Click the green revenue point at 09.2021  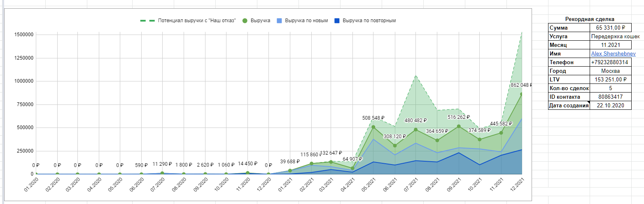tap(458, 126)
